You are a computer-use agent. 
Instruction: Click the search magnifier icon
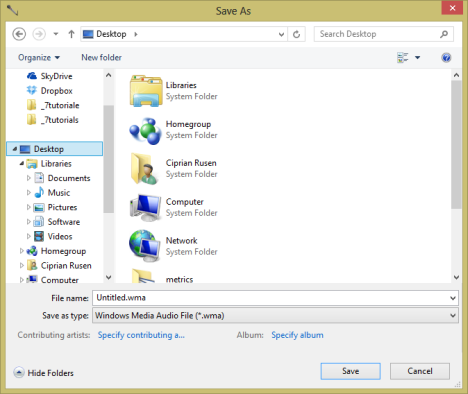tap(444, 34)
